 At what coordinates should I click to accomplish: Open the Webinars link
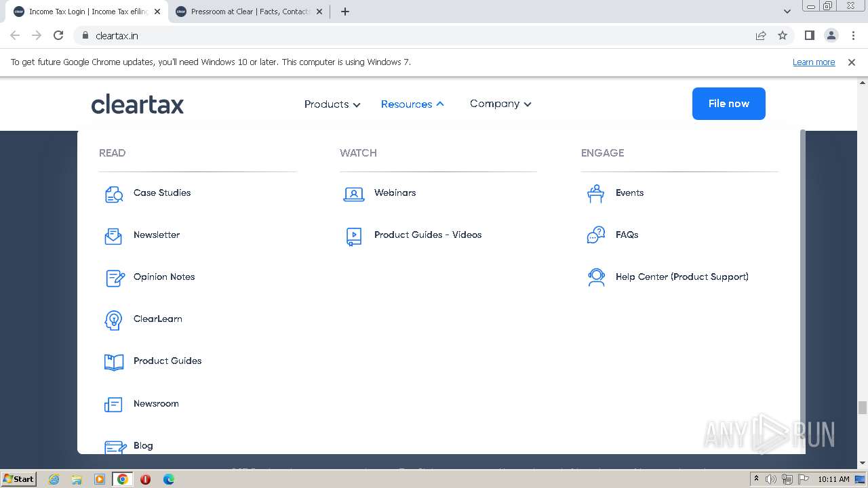395,192
